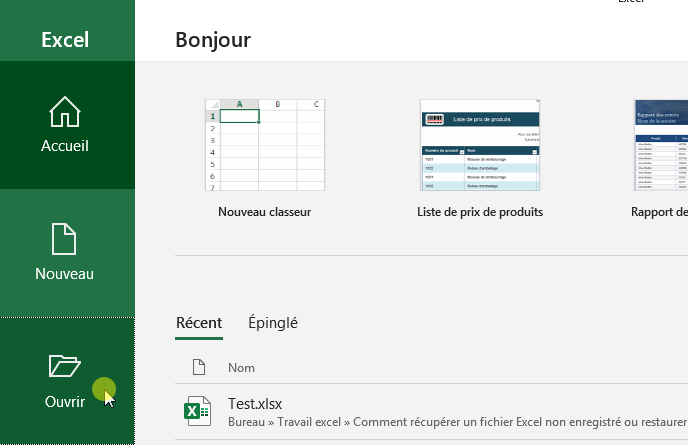Click the Ouvrir open folder icon

[x=65, y=366]
